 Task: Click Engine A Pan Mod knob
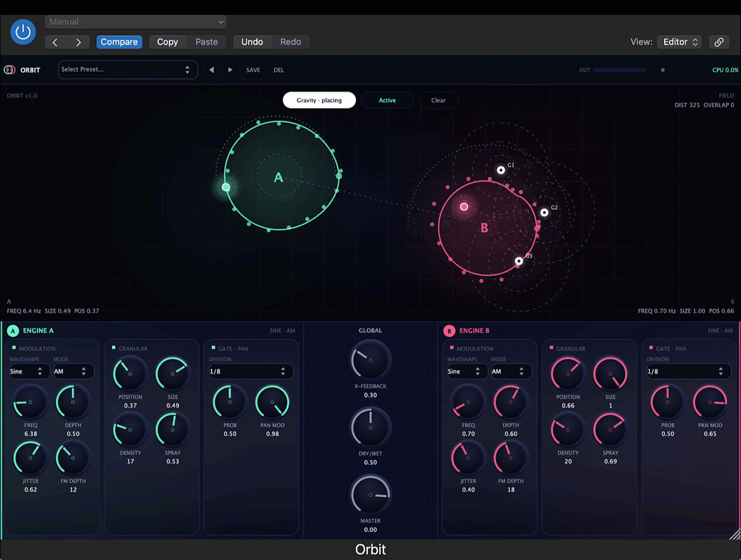272,402
